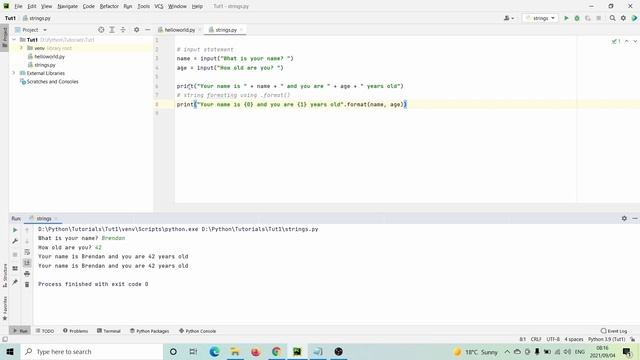
Task: Click the stop button in main toolbar
Action: point(598,18)
